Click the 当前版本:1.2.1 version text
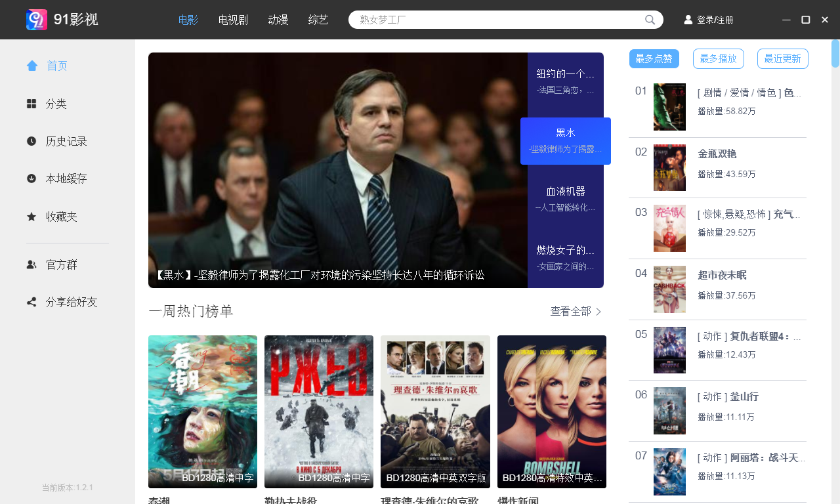This screenshot has height=504, width=840. [67, 488]
